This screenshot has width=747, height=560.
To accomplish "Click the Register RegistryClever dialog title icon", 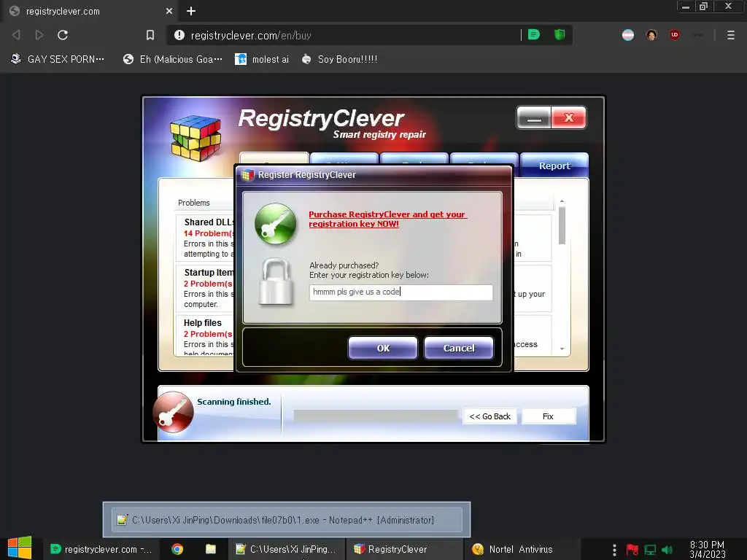I will pos(247,175).
